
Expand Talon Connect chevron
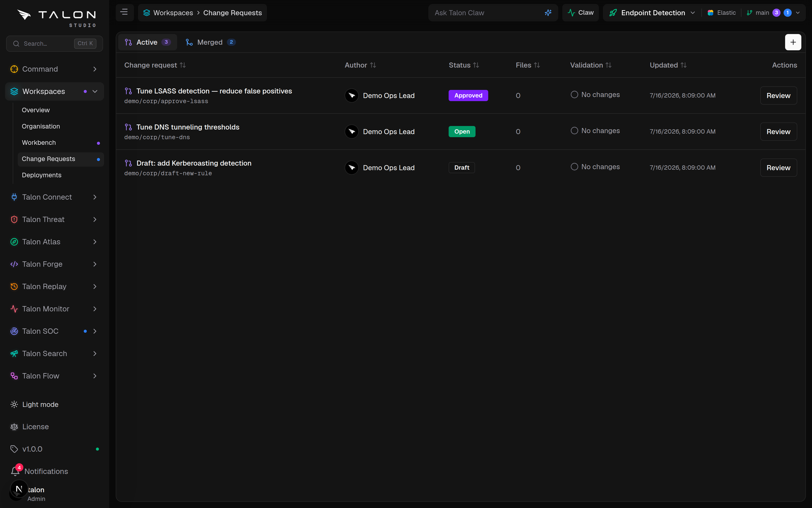pos(95,197)
